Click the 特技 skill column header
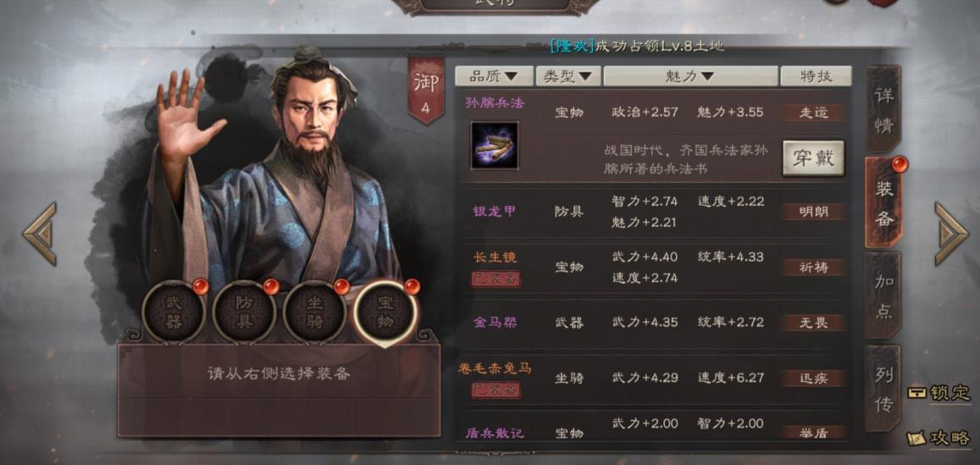The height and width of the screenshot is (465, 980). 816,76
